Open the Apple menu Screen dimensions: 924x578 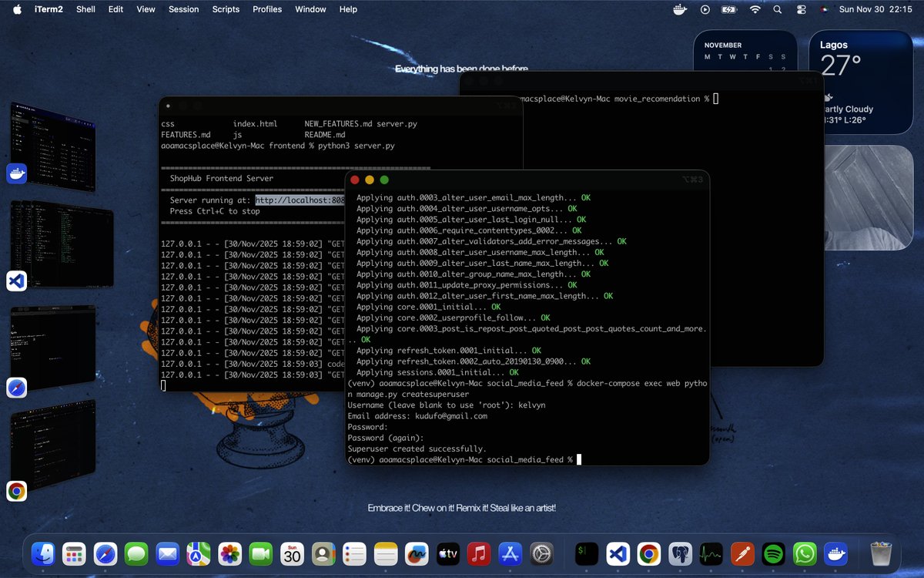pos(17,9)
